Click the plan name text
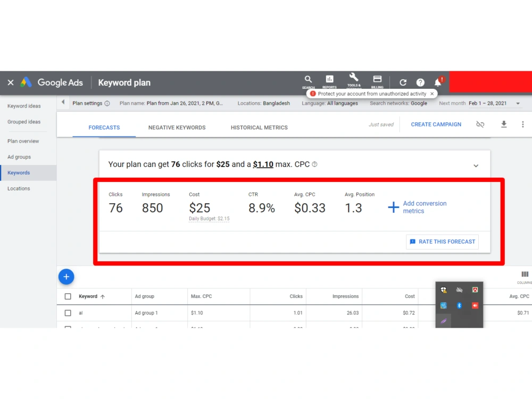 click(x=171, y=104)
